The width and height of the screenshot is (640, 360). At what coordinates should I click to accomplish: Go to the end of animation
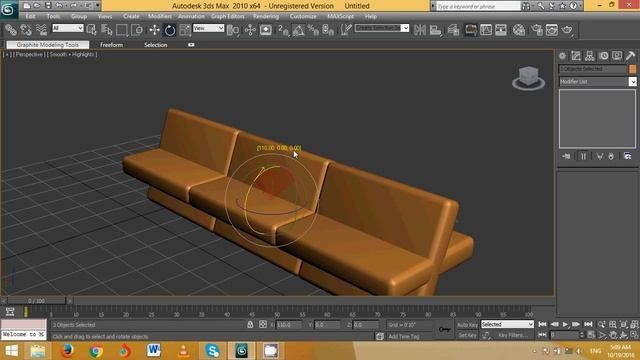(588, 324)
